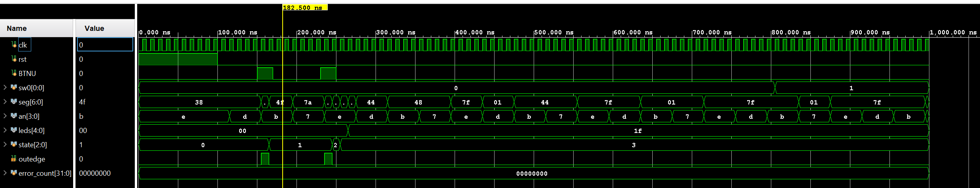Select the an[3:0] signal name
This screenshot has width=980, height=188.
pyautogui.click(x=29, y=116)
